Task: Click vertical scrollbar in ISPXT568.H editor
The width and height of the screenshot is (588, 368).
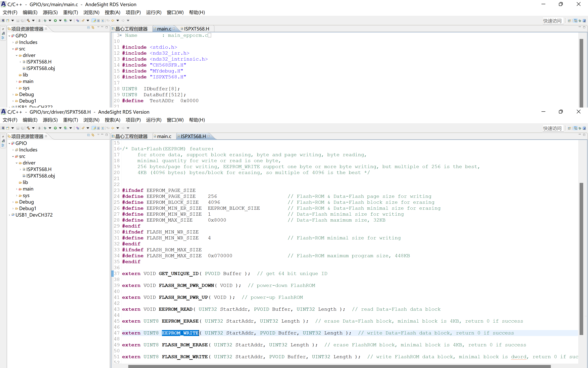Action: point(581,259)
